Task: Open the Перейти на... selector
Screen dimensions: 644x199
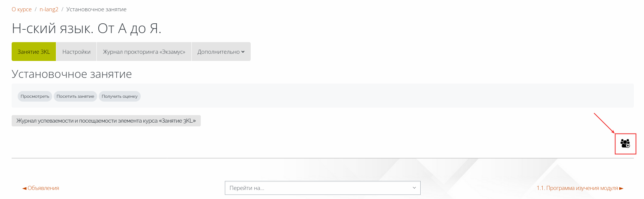Action: coord(322,188)
